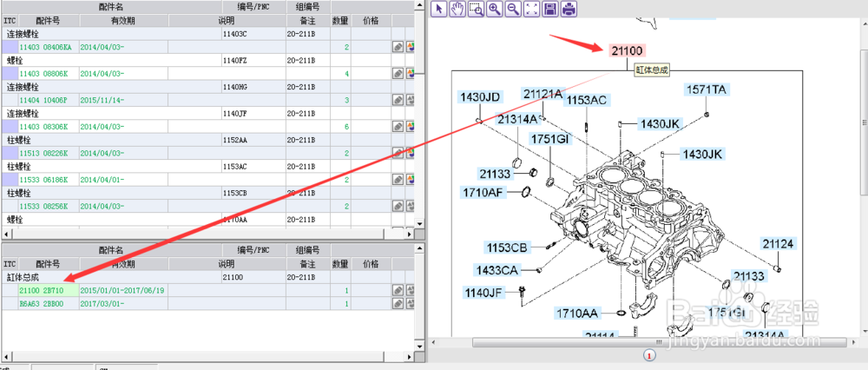Viewport: 868px width, 370px height.
Task: Select callout 1710AA in diagram
Action: click(x=577, y=314)
